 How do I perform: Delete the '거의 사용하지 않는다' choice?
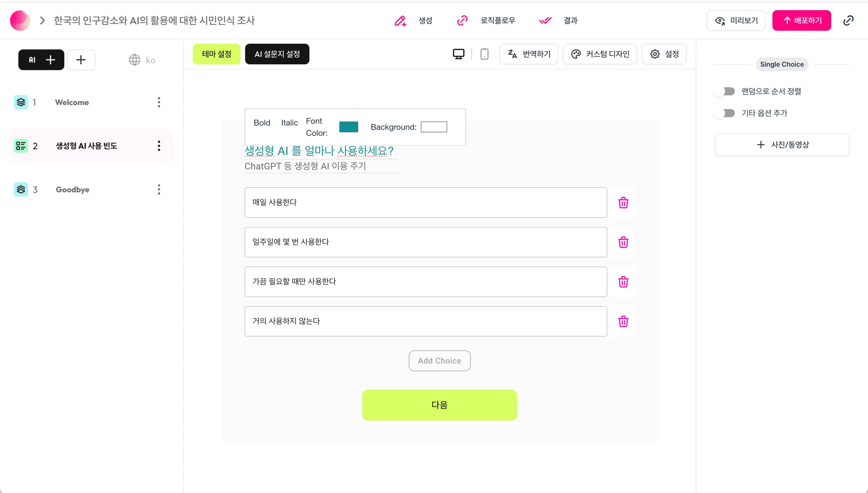click(x=623, y=321)
